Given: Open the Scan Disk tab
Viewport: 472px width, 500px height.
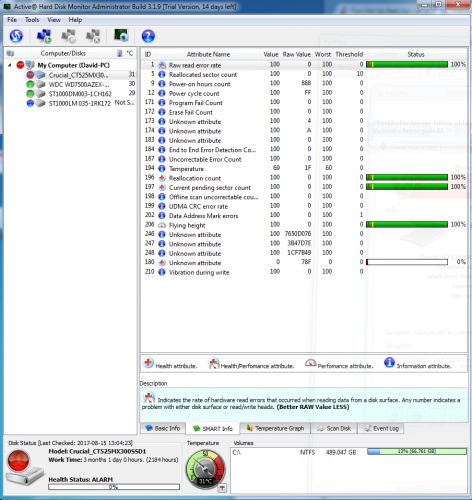Looking at the screenshot, I should click(x=334, y=428).
